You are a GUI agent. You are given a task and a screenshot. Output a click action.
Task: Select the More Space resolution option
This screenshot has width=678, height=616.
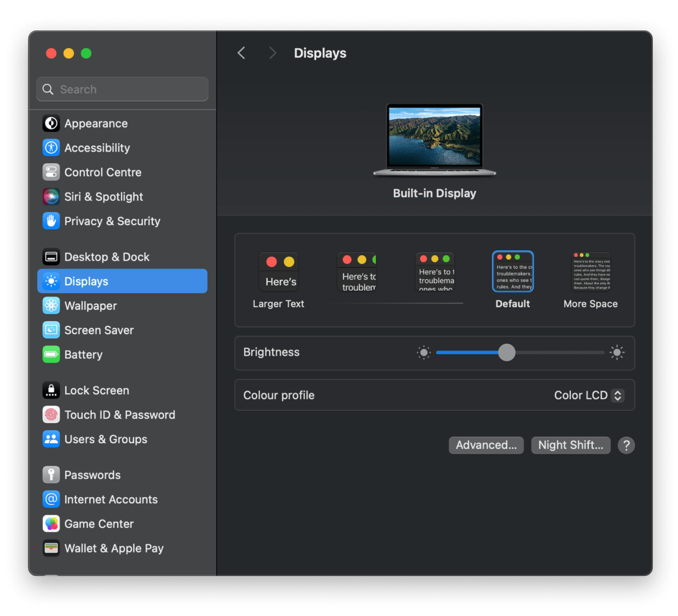tap(591, 272)
